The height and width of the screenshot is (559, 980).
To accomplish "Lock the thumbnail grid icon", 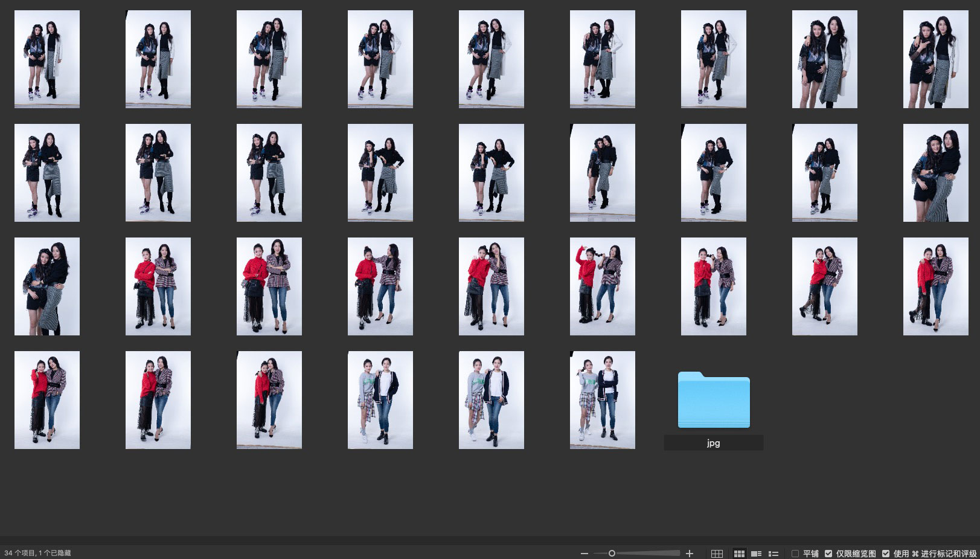I will tap(717, 554).
